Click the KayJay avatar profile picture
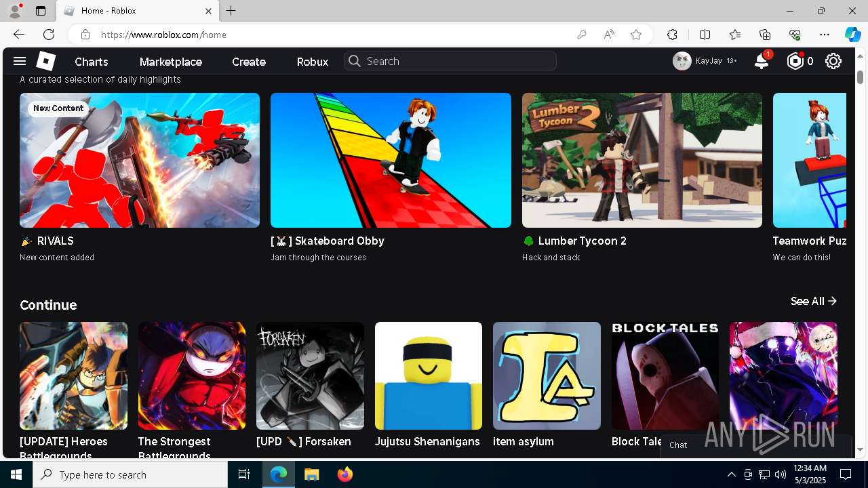 682,61
